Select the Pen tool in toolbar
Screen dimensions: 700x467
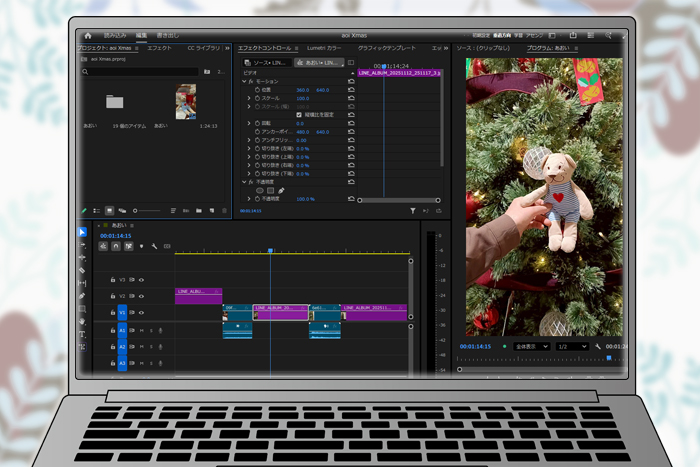tap(83, 296)
